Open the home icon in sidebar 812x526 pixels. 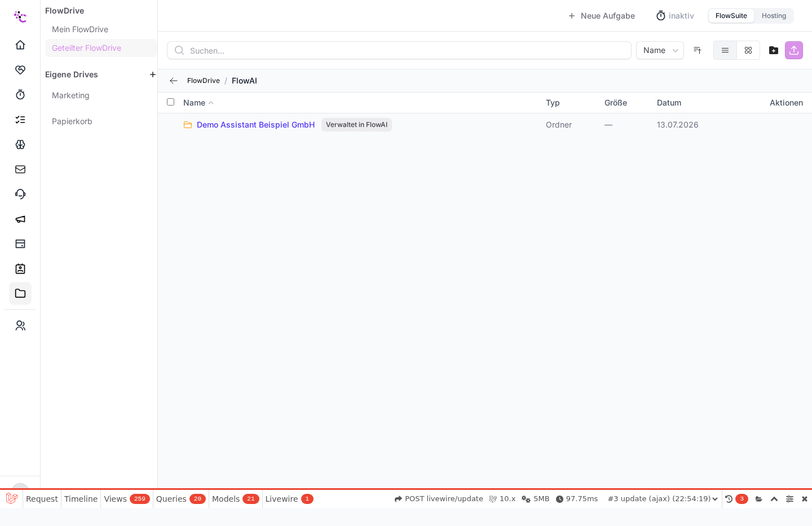(x=20, y=45)
